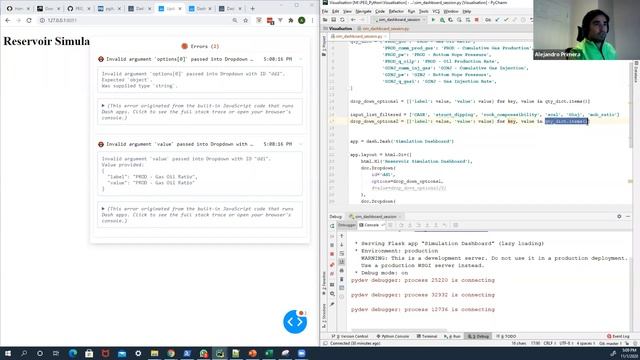The image size is (640, 360).
Task: Open run configuration dropdown sim_dashboard_session
Action: [399, 20]
